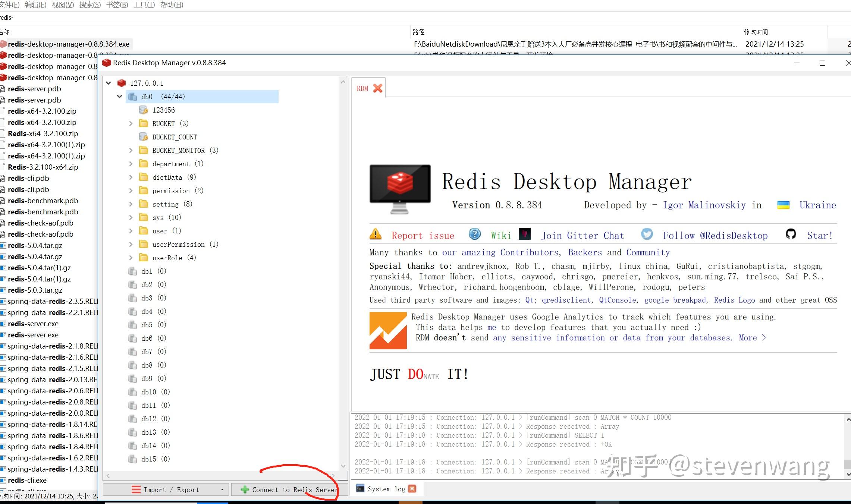Select the userPermission (1) tree row
Viewport: 851px width, 504px height.
(x=185, y=244)
